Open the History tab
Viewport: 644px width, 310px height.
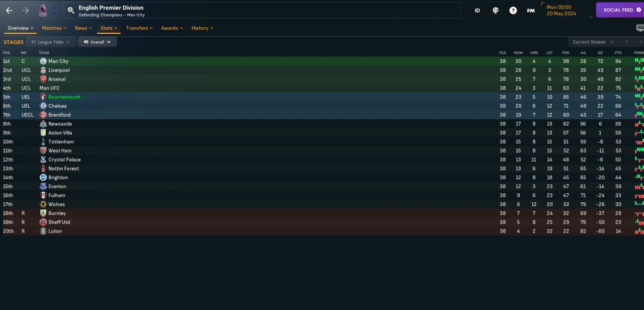(x=202, y=28)
